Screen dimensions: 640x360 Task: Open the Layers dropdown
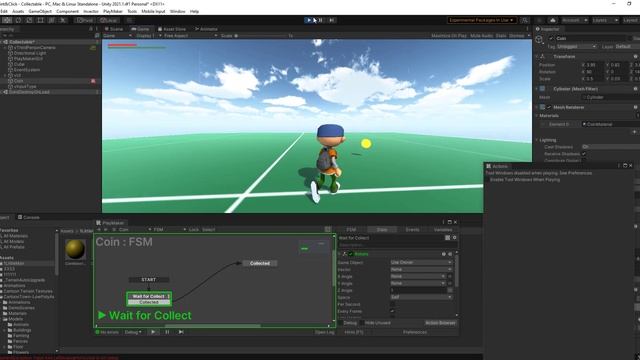605,20
